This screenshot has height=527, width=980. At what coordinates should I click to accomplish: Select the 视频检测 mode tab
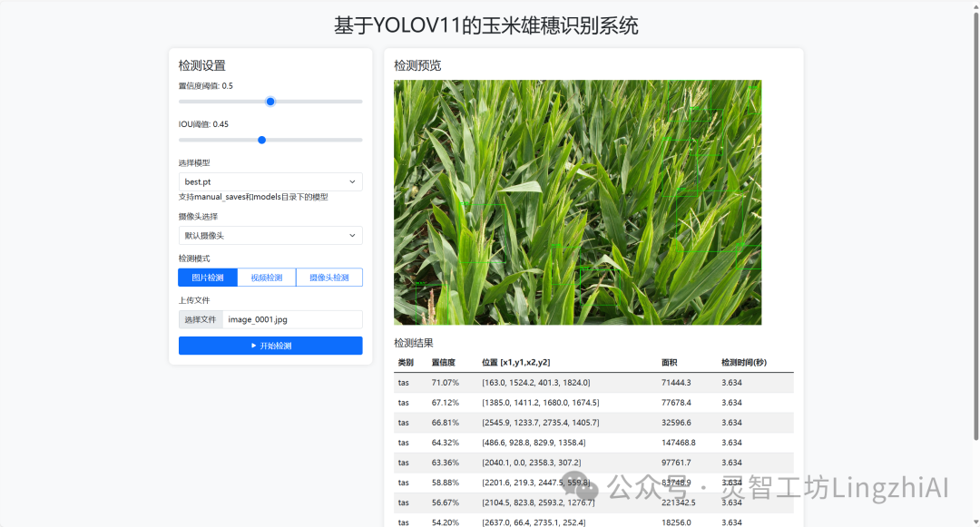(266, 278)
